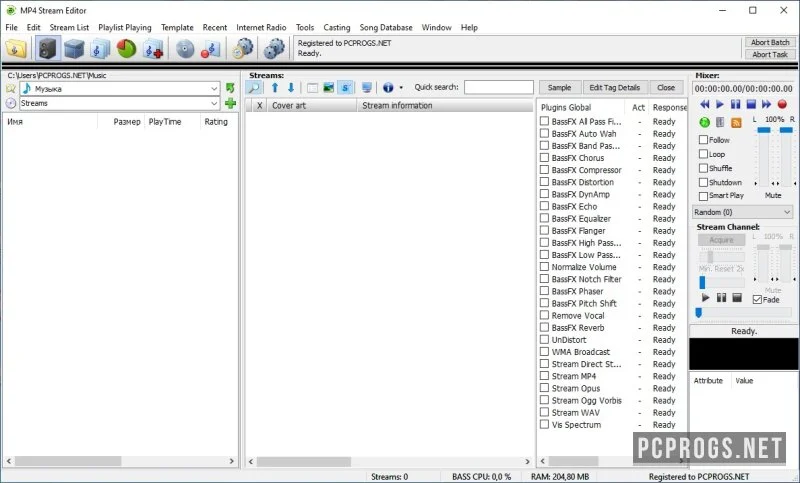800x483 pixels.
Task: Open the Playlist Playing menu
Action: (x=124, y=28)
